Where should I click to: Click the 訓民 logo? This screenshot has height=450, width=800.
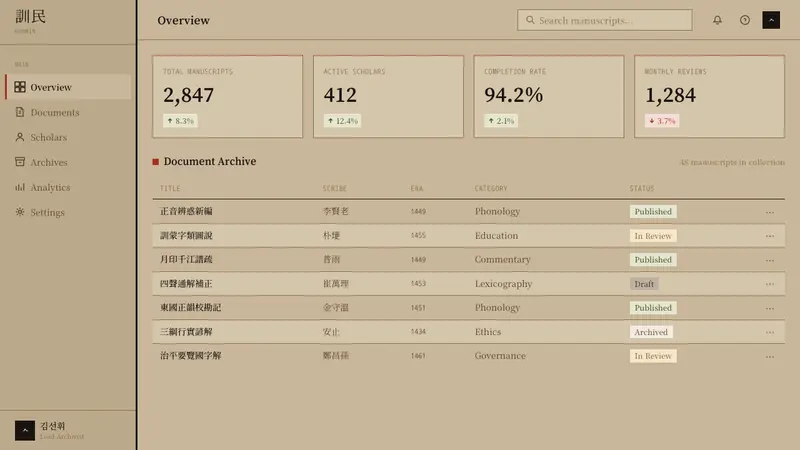[x=31, y=16]
